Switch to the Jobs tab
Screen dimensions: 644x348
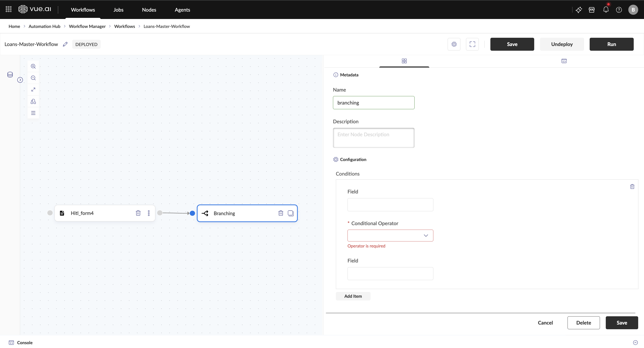[x=118, y=10]
